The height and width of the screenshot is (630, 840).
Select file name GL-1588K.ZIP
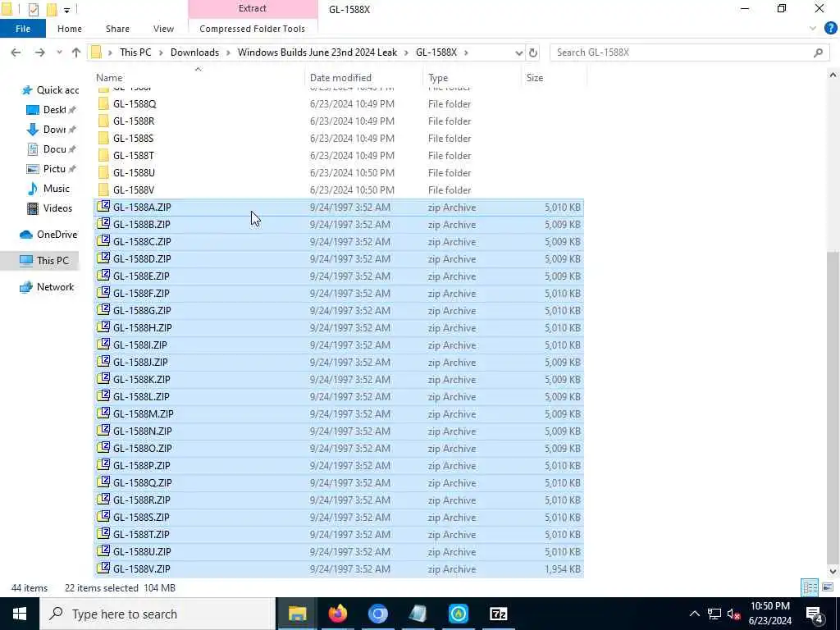[x=141, y=380]
